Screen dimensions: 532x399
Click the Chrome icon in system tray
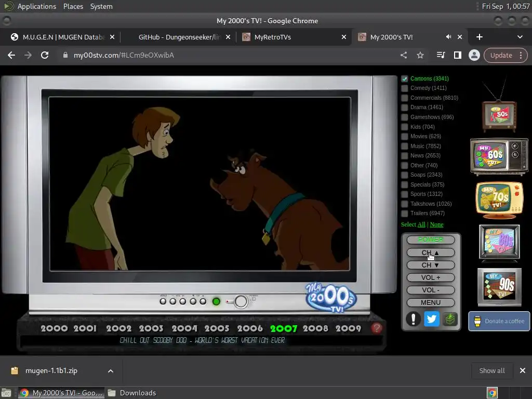point(492,393)
